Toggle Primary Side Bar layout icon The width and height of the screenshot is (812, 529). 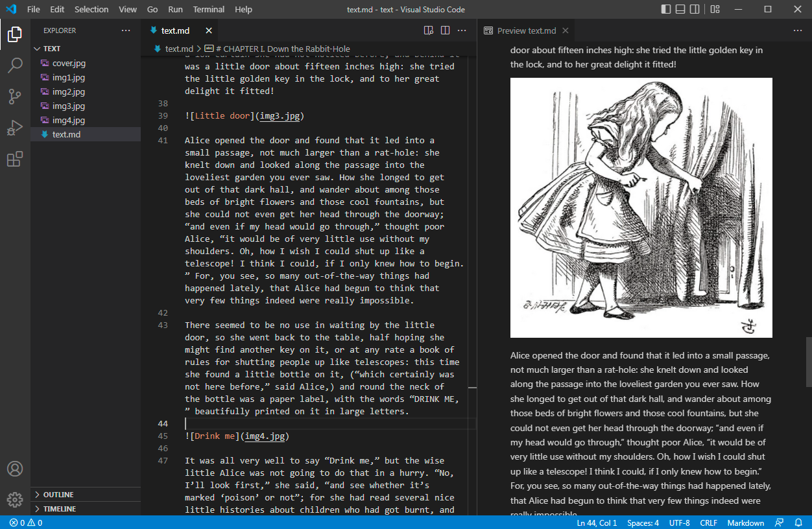click(x=667, y=9)
